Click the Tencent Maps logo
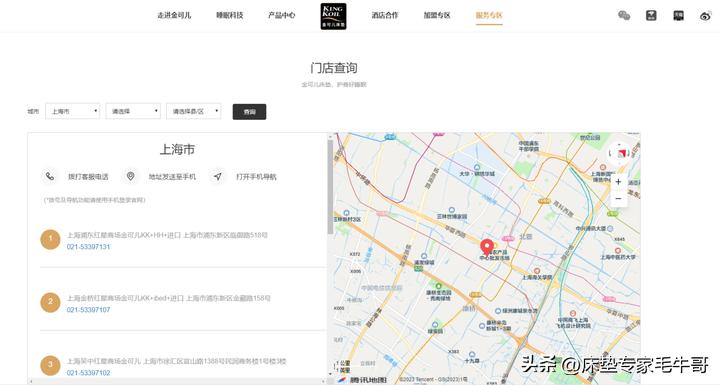This screenshot has width=720, height=385. [363, 380]
